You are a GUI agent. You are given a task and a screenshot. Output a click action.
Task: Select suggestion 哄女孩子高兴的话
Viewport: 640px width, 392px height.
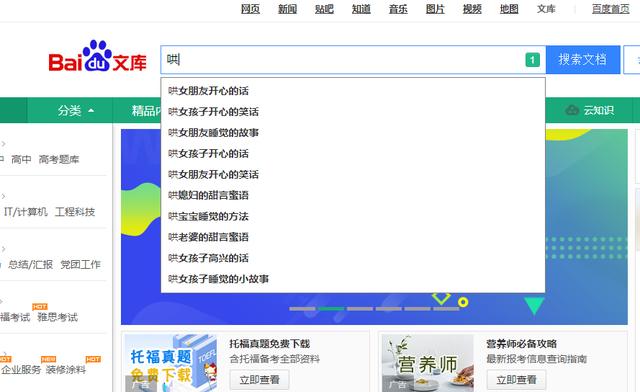[x=353, y=258]
